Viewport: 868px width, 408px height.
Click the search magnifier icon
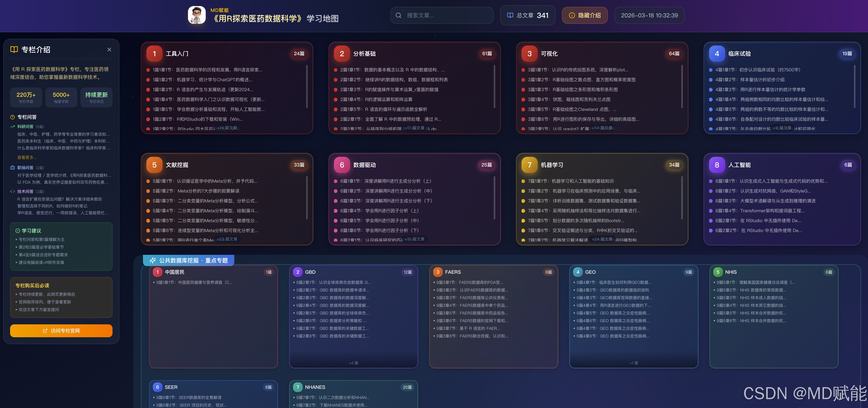pyautogui.click(x=398, y=16)
